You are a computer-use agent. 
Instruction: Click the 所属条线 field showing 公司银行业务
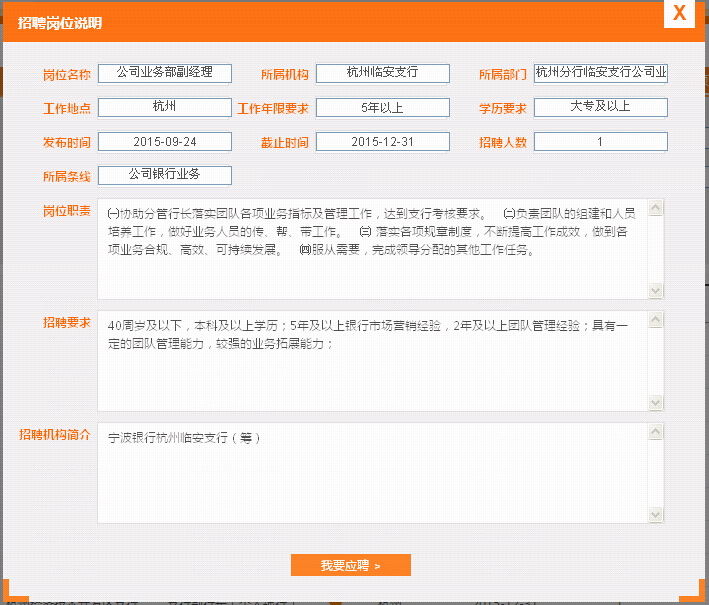(x=165, y=175)
